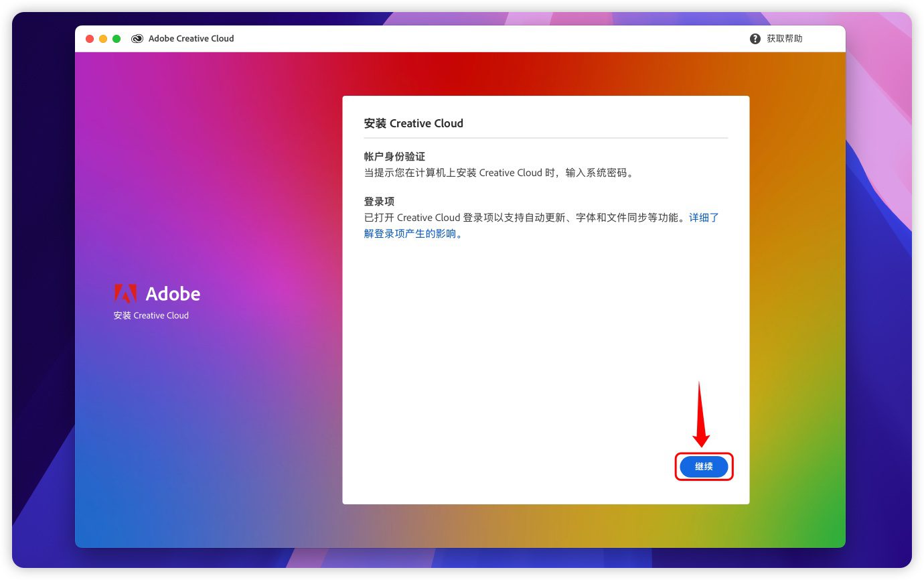Maximize the window with the green button
Image resolution: width=924 pixels, height=580 pixels.
[x=117, y=39]
